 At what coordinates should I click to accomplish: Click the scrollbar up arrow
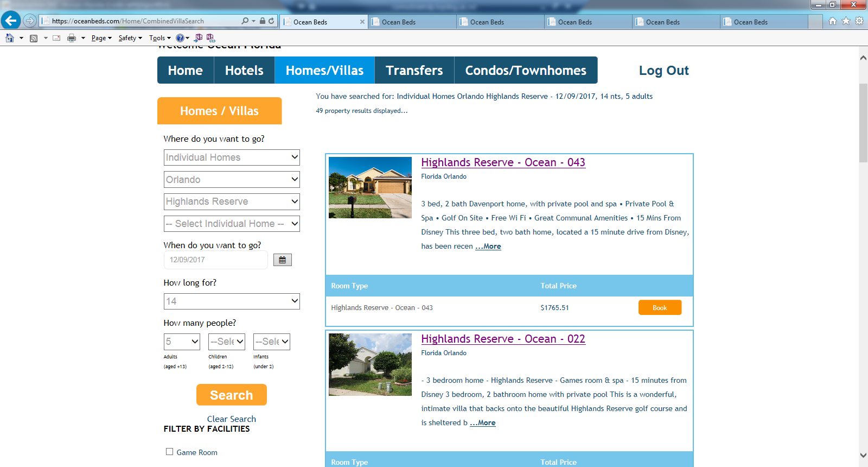[863, 57]
